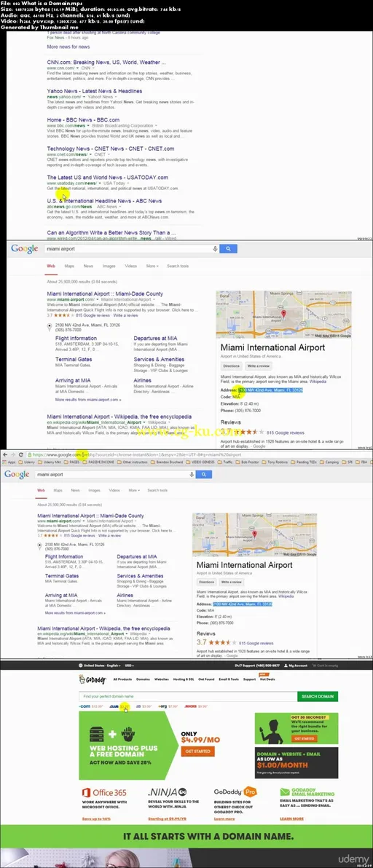373x868 pixels.
Task: Click the green SEARCH DOMAIN button
Action: tap(318, 696)
